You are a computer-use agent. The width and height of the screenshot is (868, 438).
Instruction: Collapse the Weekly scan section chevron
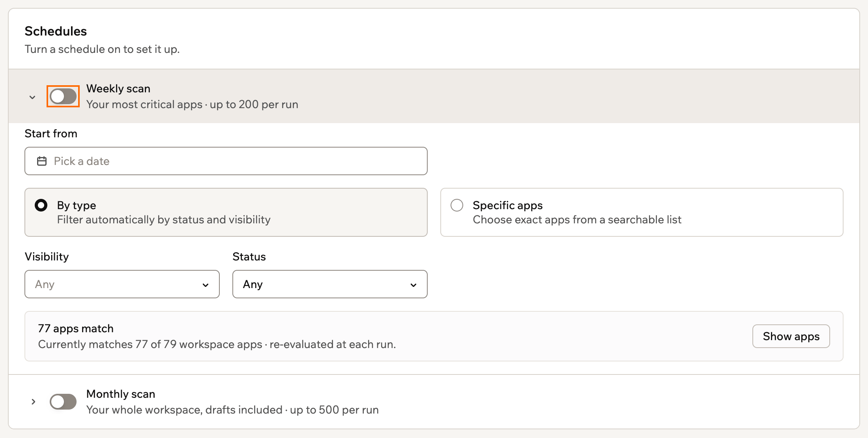point(32,97)
